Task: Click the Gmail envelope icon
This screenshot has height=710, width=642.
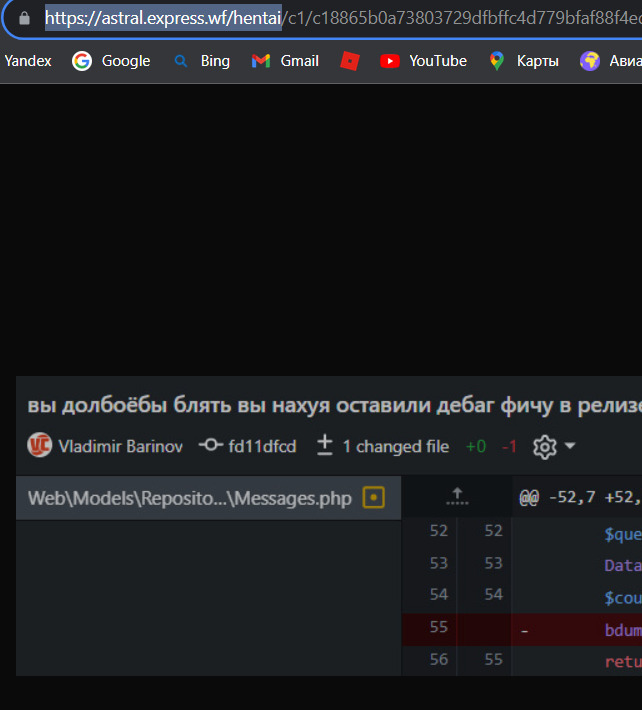Action: [261, 61]
